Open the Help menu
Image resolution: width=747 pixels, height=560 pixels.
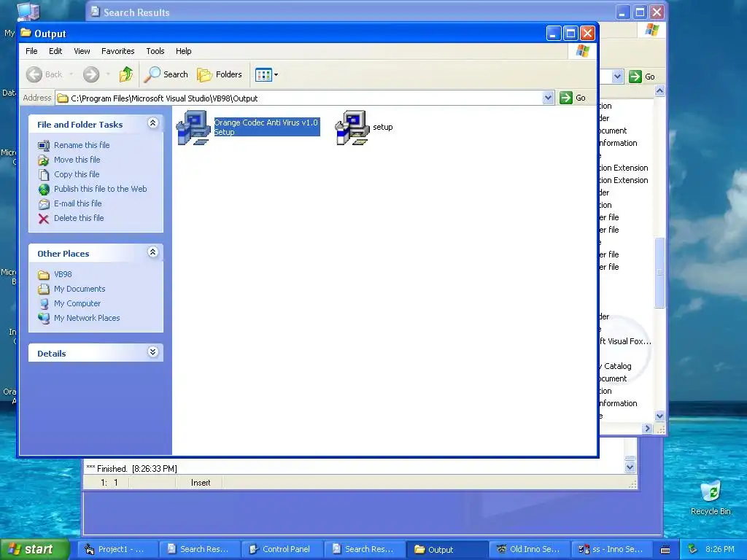[183, 51]
